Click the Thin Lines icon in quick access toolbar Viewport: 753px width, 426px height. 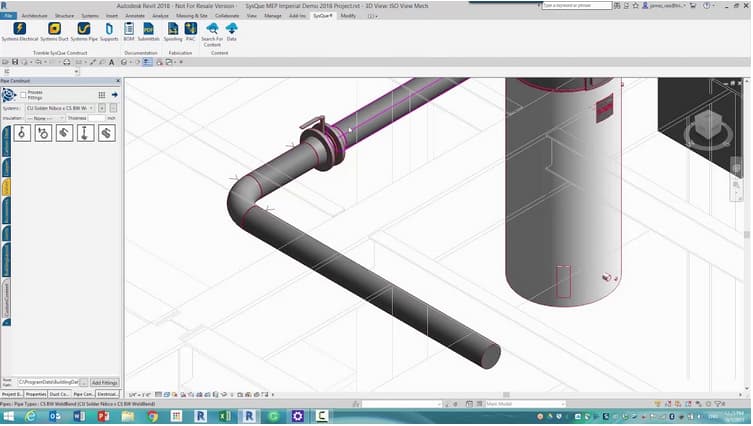pos(147,62)
